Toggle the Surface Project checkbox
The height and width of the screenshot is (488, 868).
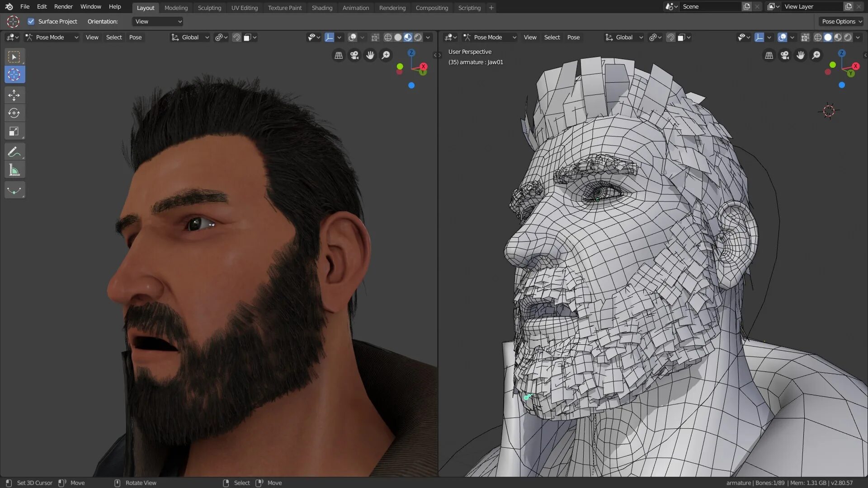pyautogui.click(x=31, y=21)
